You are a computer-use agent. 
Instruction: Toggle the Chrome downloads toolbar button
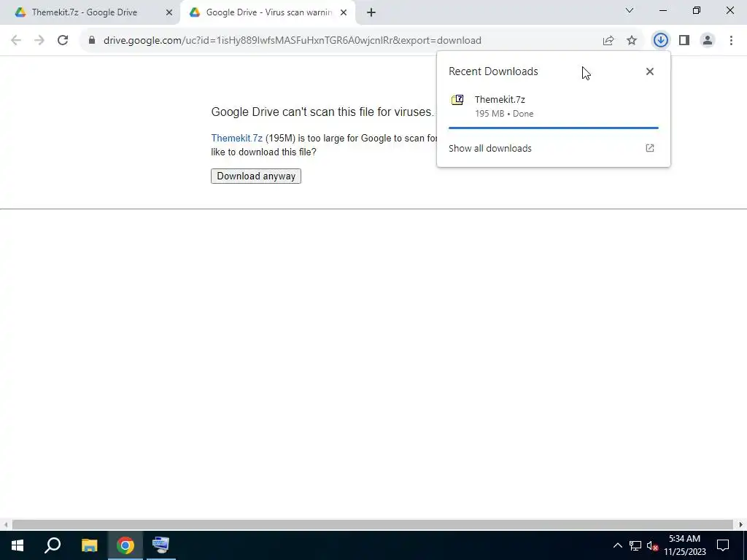(x=660, y=41)
